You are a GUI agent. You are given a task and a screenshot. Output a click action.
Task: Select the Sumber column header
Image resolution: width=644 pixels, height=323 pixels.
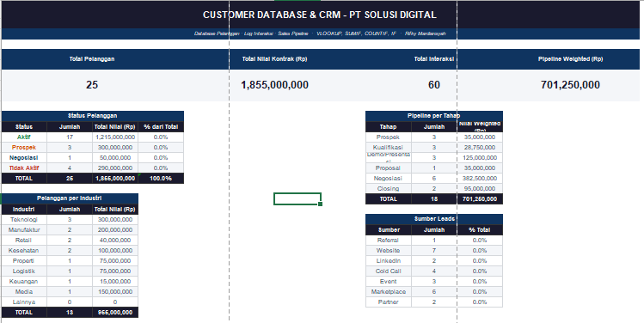pyautogui.click(x=388, y=230)
